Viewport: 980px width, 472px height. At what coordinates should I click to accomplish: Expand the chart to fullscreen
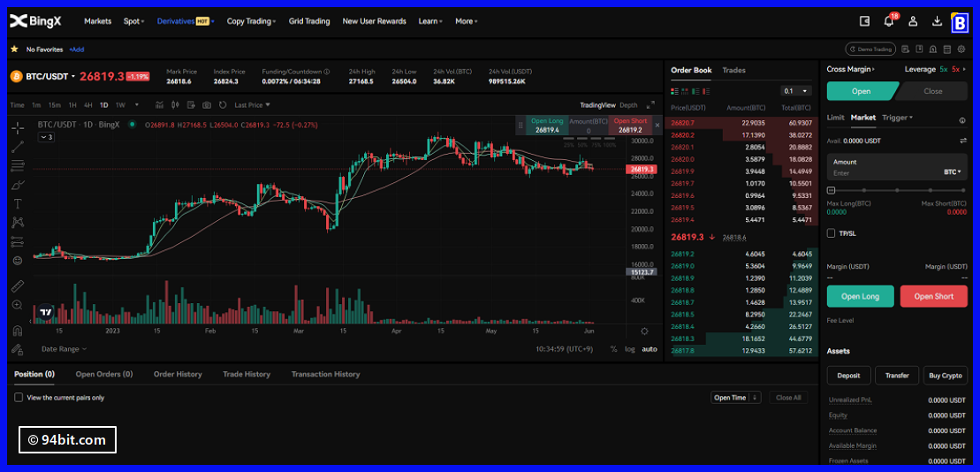[x=651, y=105]
